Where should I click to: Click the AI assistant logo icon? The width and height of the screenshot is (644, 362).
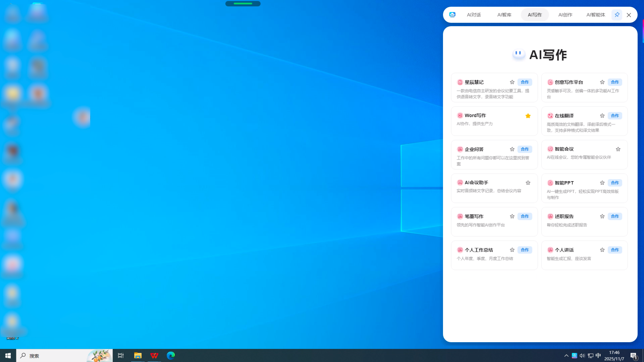(x=452, y=15)
